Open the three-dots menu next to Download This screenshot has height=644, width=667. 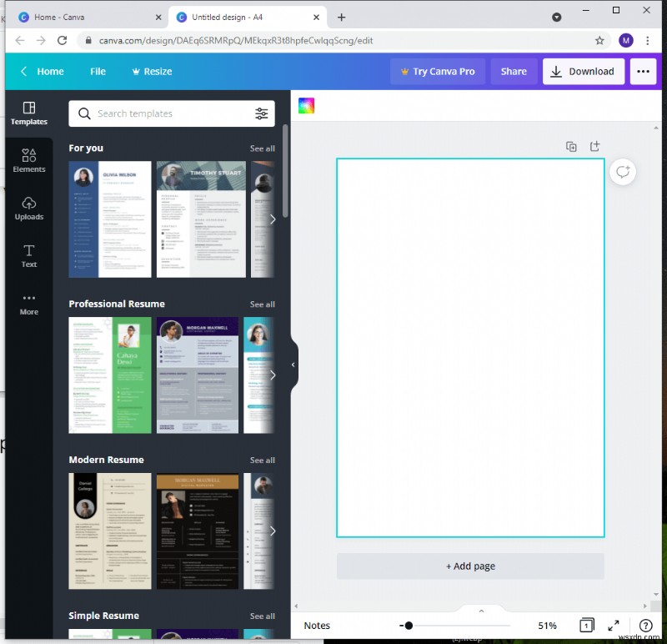[643, 72]
